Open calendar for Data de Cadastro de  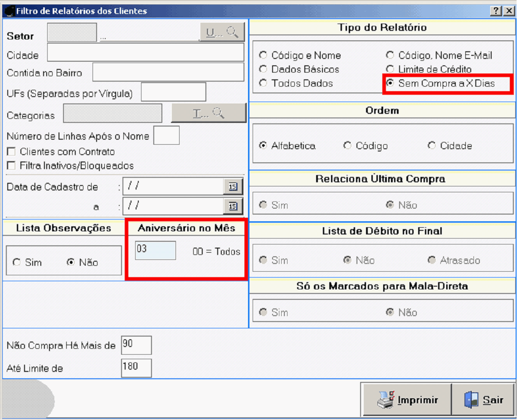tap(233, 186)
